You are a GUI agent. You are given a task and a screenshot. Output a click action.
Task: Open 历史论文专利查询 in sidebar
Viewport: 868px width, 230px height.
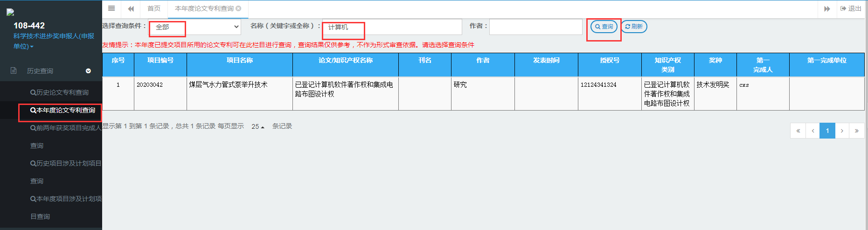(x=60, y=92)
